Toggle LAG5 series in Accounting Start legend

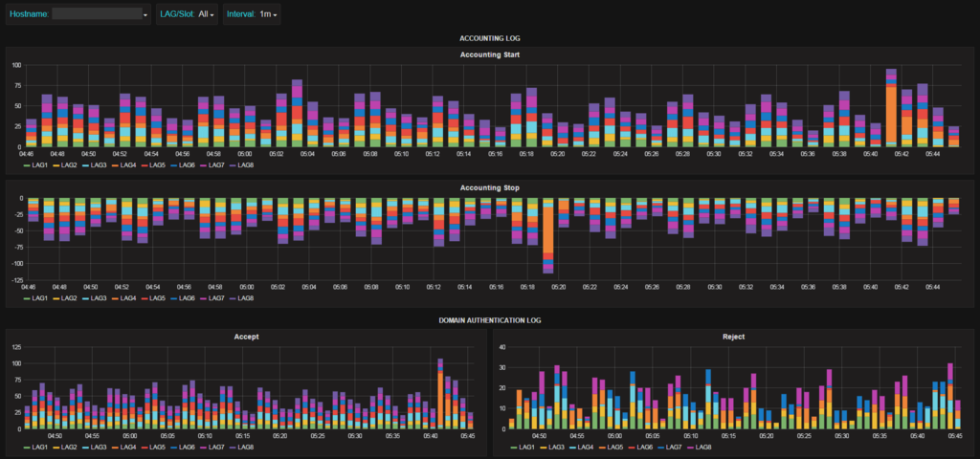click(152, 164)
